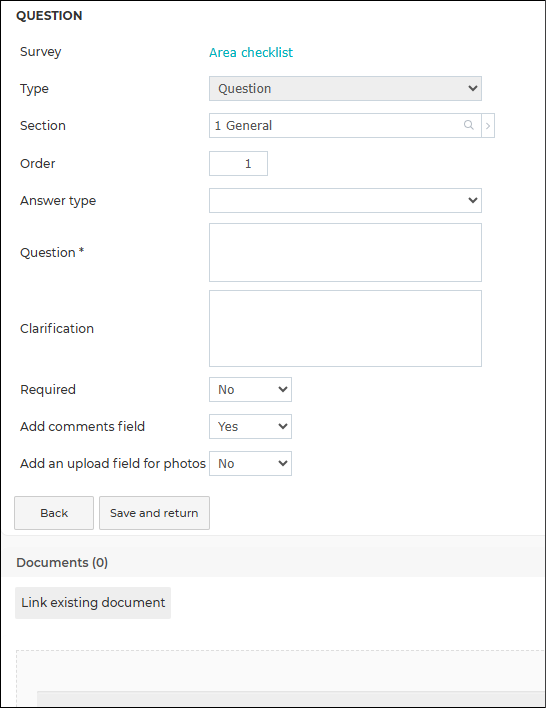Open the photo upload field dropdown
The height and width of the screenshot is (708, 546).
pyautogui.click(x=250, y=464)
